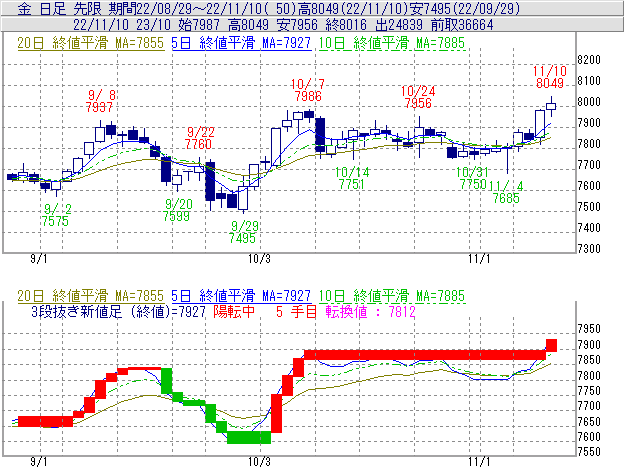Click the 10/24 7956 high label
The height and width of the screenshot is (475, 624).
[418, 97]
